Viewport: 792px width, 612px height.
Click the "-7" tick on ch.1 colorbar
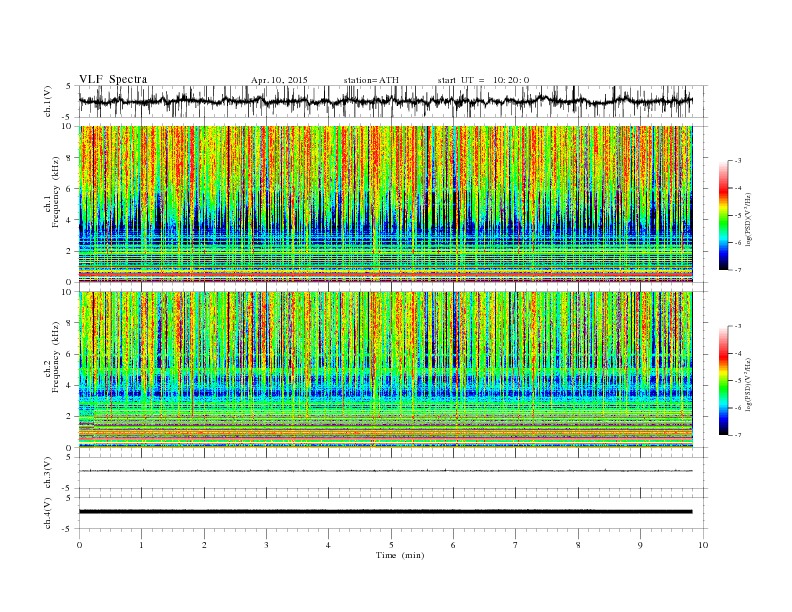[x=738, y=270]
